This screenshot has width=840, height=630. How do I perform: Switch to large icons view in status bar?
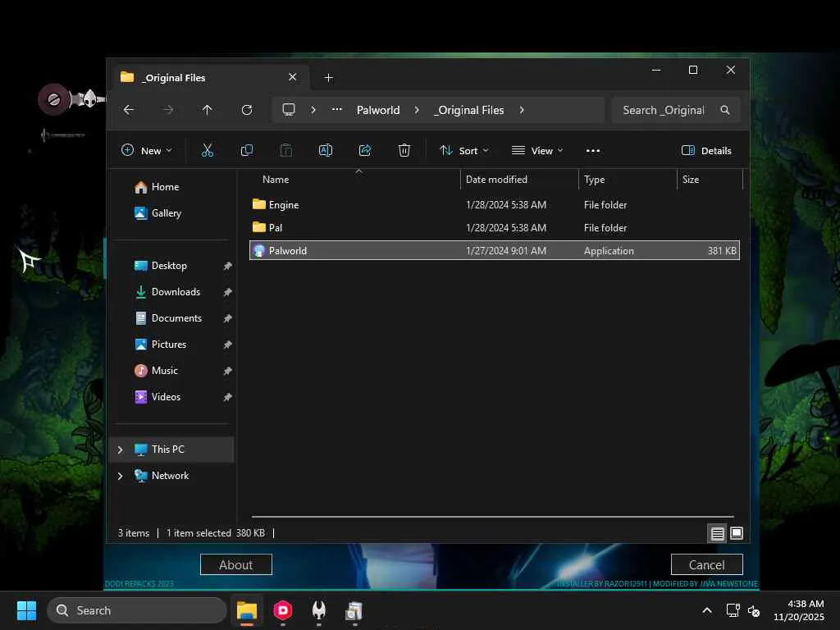tap(737, 533)
